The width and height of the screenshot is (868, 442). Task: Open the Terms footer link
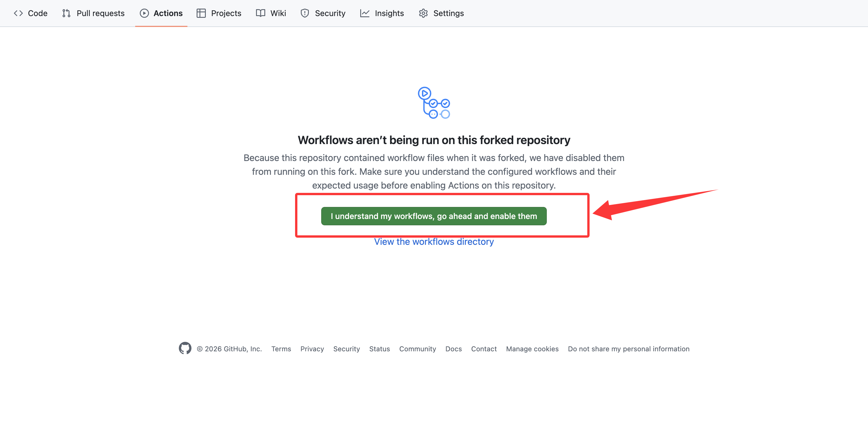tap(281, 349)
